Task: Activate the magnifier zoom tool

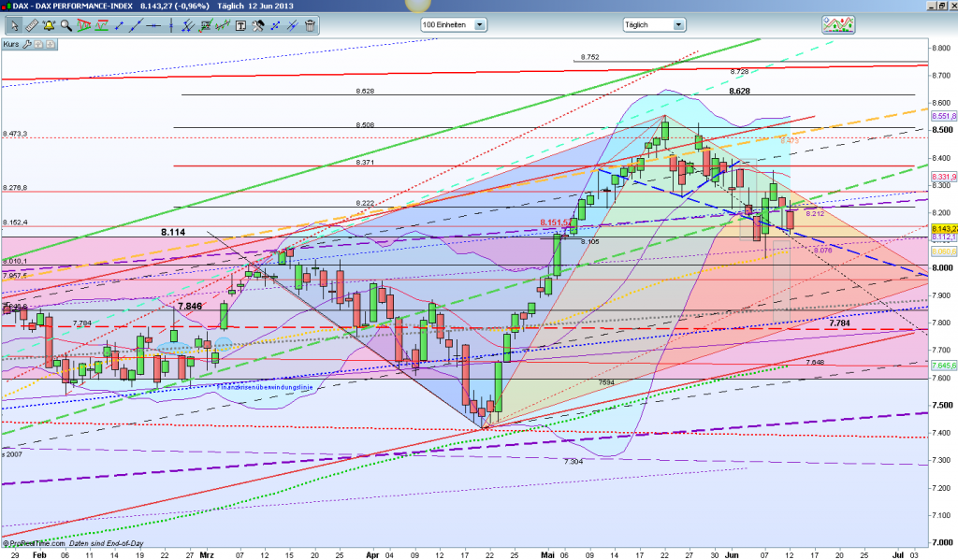Action: coord(66,25)
